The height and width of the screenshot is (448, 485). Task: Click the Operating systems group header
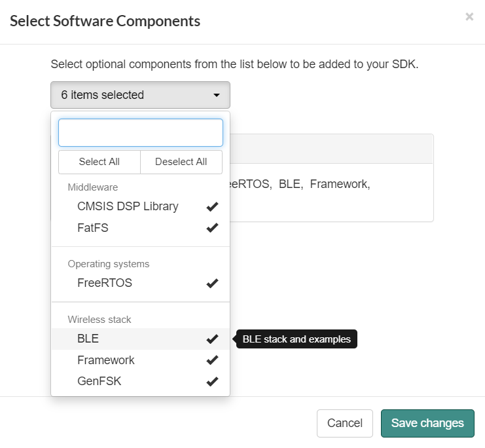(x=109, y=264)
